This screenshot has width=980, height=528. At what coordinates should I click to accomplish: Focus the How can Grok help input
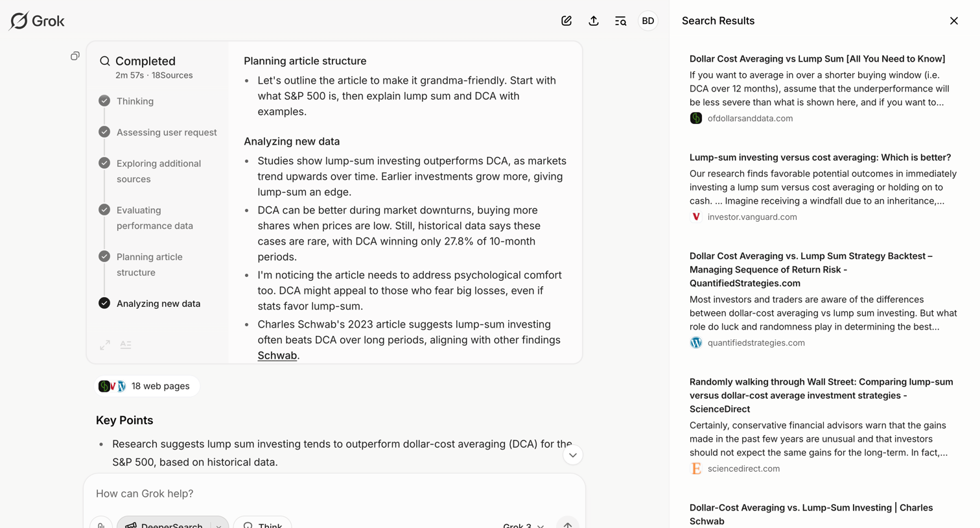tap(334, 494)
